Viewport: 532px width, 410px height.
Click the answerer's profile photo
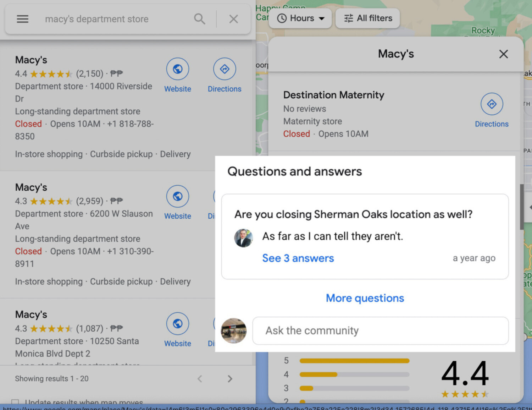(243, 238)
